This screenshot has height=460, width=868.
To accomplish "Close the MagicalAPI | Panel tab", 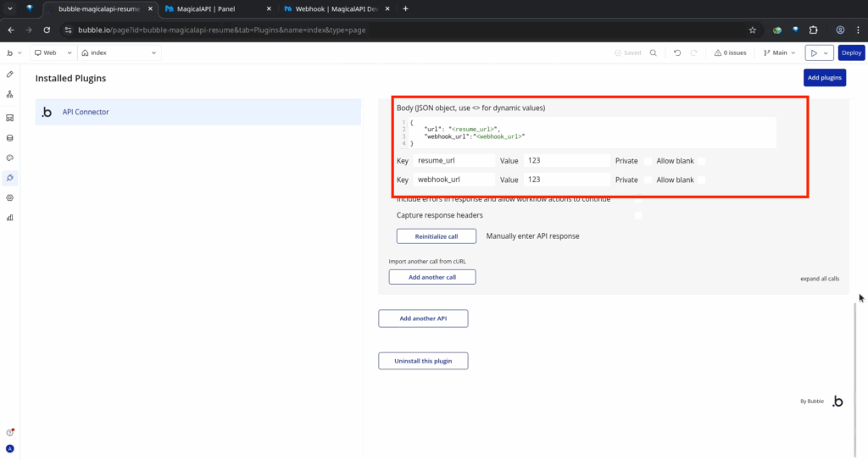I will click(269, 8).
